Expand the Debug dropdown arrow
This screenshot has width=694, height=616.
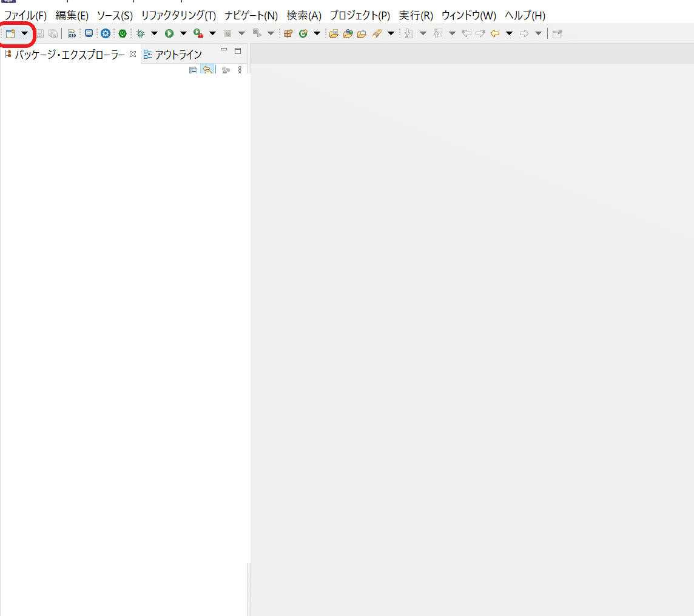pyautogui.click(x=155, y=33)
